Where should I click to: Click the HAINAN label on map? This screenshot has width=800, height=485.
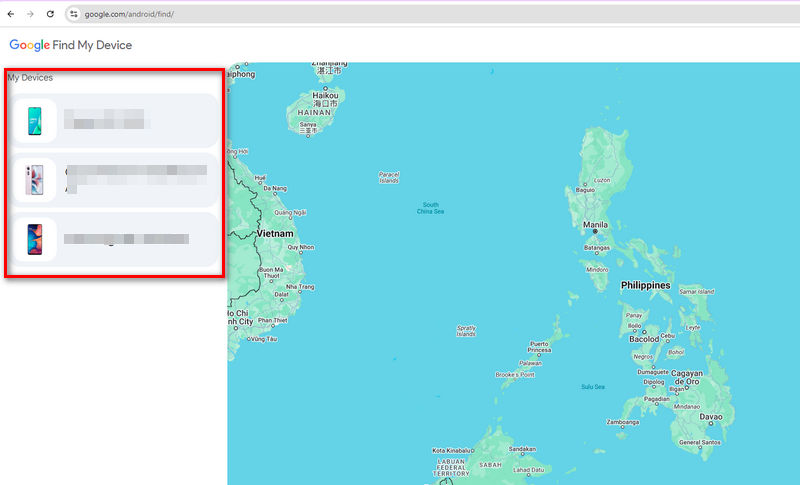tap(314, 113)
